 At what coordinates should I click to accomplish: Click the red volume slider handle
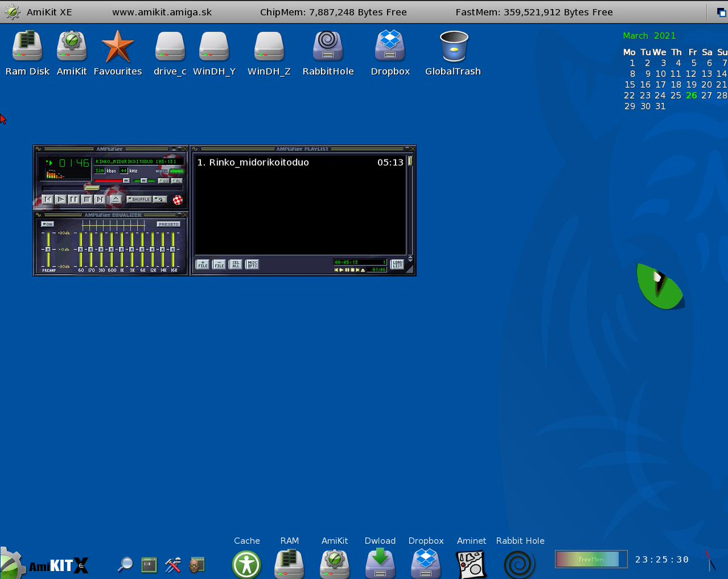click(x=126, y=181)
